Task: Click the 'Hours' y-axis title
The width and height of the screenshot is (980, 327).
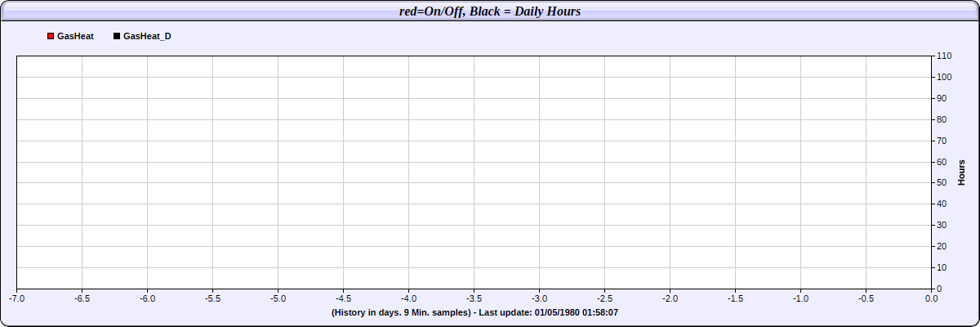Action: [962, 172]
